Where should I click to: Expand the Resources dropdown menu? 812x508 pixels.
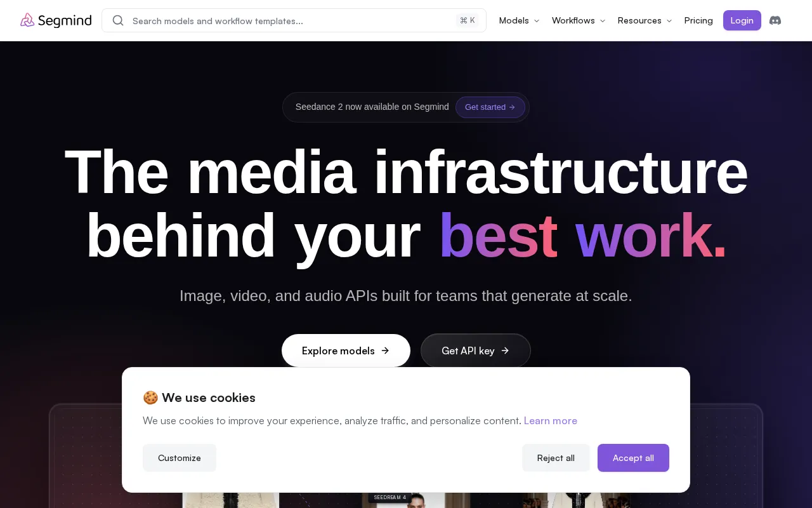(x=645, y=20)
